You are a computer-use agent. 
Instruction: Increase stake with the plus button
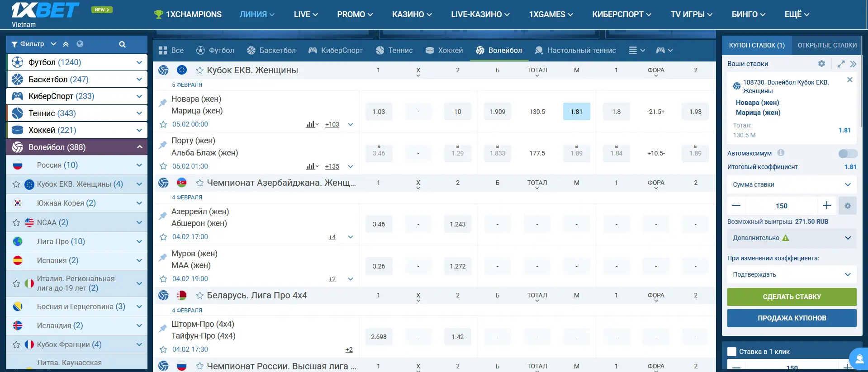827,206
